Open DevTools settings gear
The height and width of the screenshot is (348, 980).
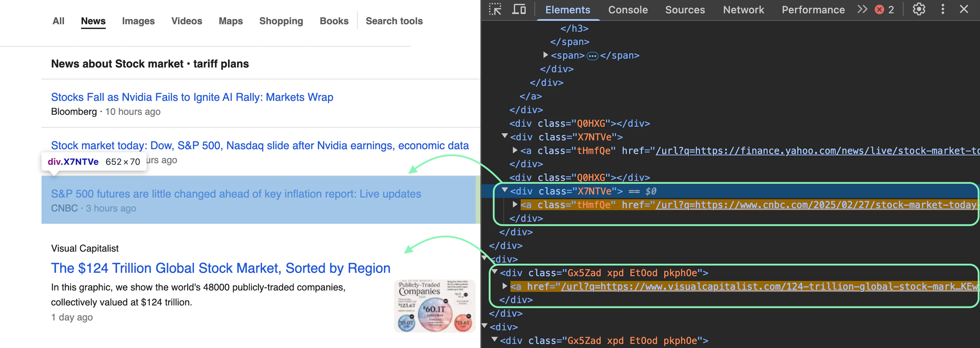tap(919, 9)
